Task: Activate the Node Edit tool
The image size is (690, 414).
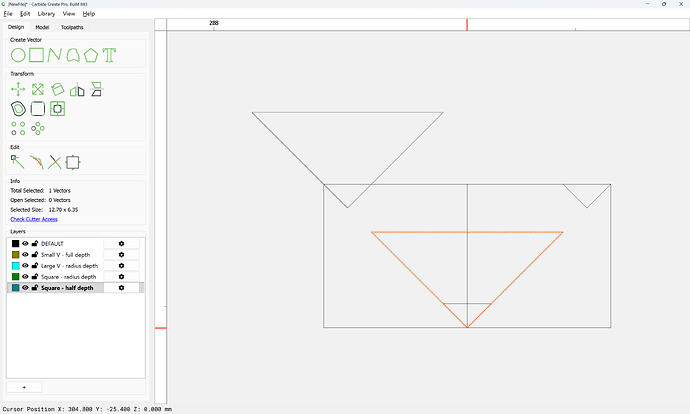Action: (x=18, y=162)
